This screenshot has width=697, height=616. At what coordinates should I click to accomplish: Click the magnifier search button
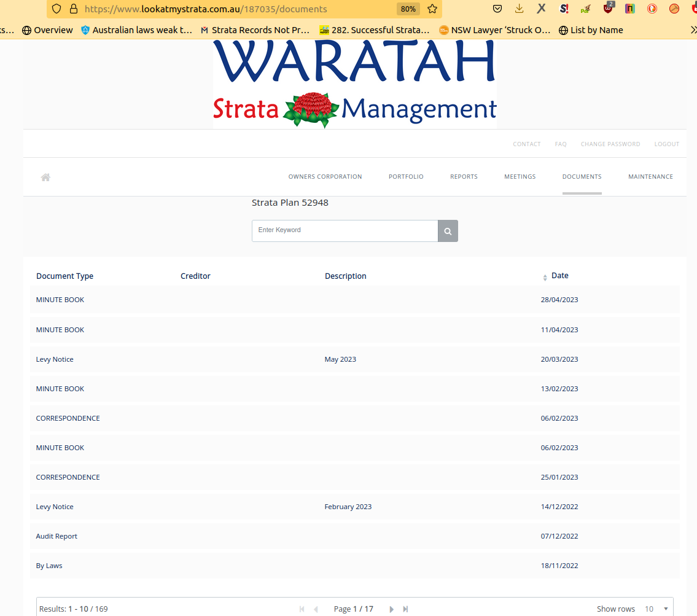[448, 231]
